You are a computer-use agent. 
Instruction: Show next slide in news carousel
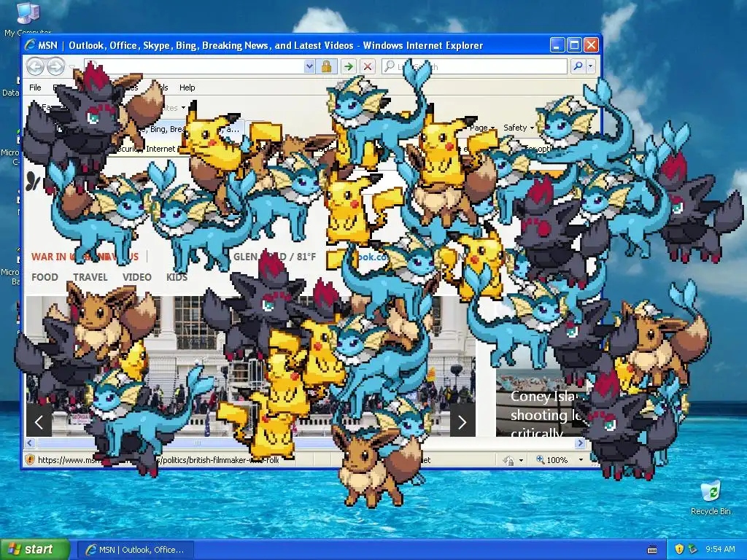pyautogui.click(x=462, y=421)
